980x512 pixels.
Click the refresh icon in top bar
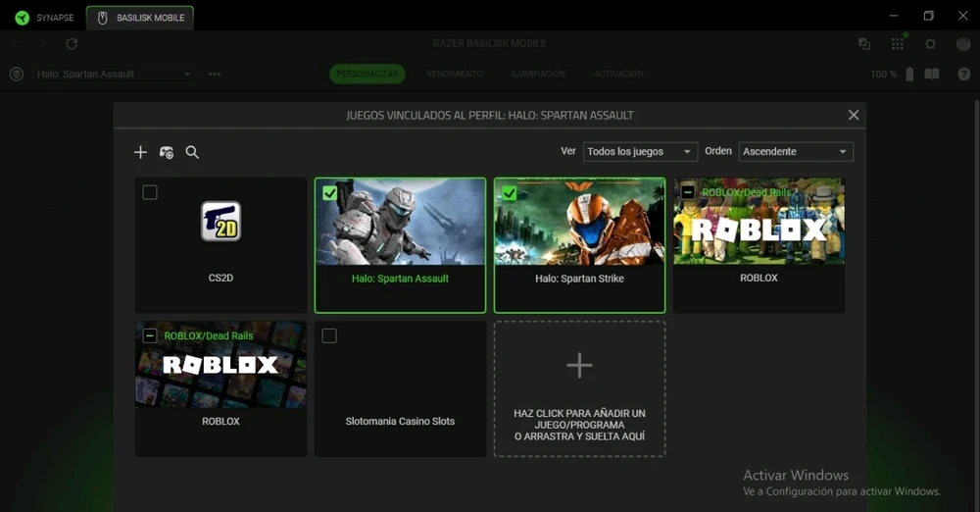point(72,44)
